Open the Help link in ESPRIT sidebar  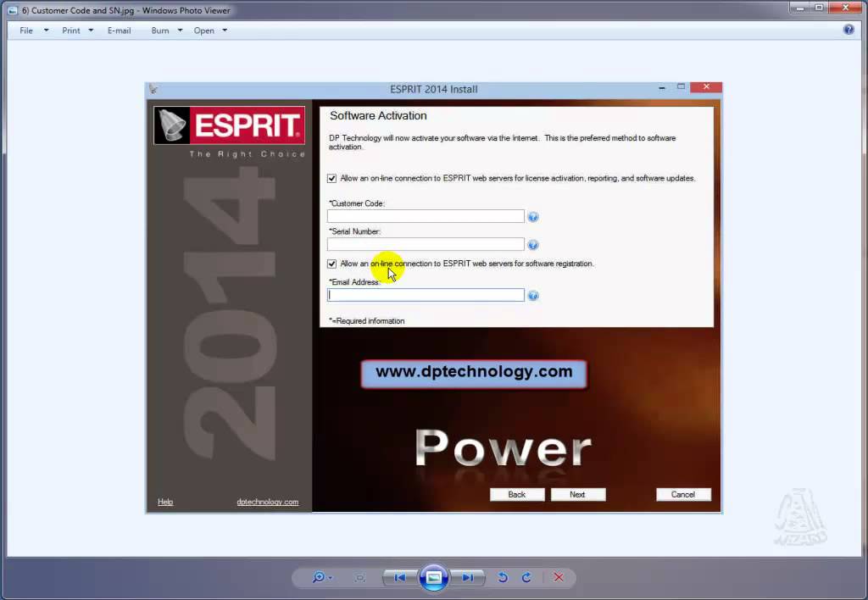[x=165, y=502]
